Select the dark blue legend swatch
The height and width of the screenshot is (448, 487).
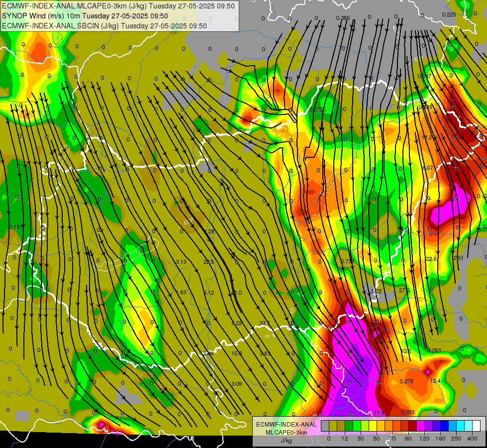click(445, 426)
